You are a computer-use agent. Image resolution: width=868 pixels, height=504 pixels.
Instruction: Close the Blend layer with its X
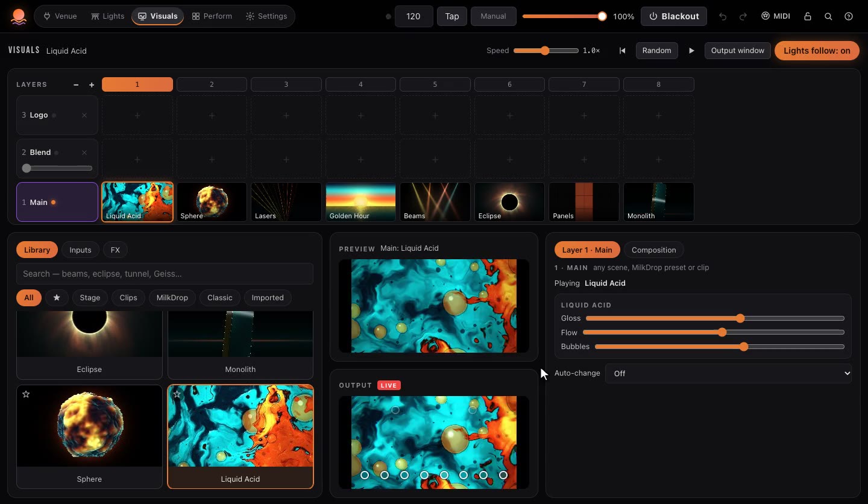tap(84, 153)
